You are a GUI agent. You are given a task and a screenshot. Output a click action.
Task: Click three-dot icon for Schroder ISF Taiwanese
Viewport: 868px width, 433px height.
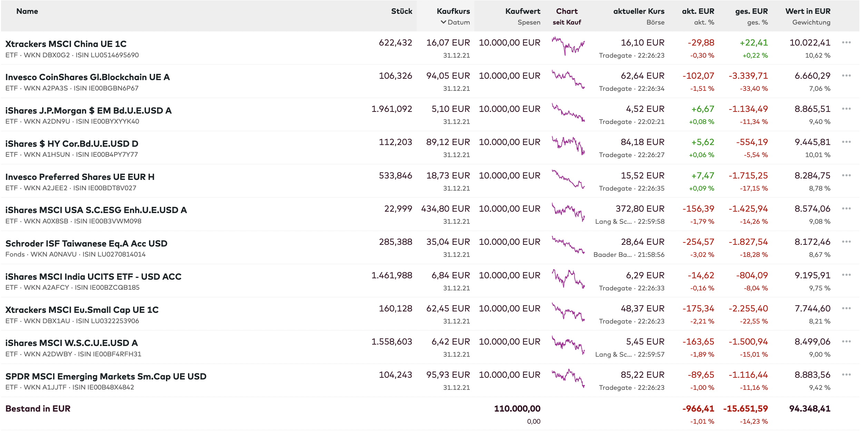[x=846, y=242]
